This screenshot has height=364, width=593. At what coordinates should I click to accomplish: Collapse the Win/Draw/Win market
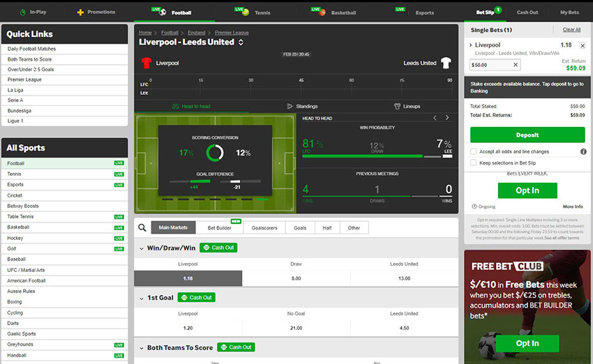point(142,248)
